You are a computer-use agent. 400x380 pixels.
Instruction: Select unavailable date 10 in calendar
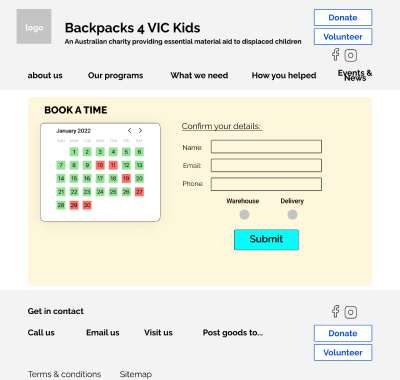pos(100,165)
